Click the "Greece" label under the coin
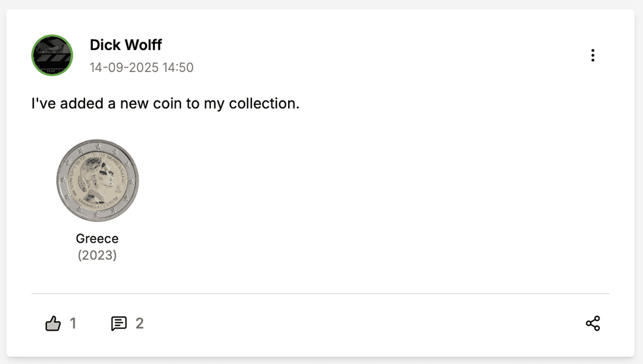The height and width of the screenshot is (364, 643). (x=97, y=239)
